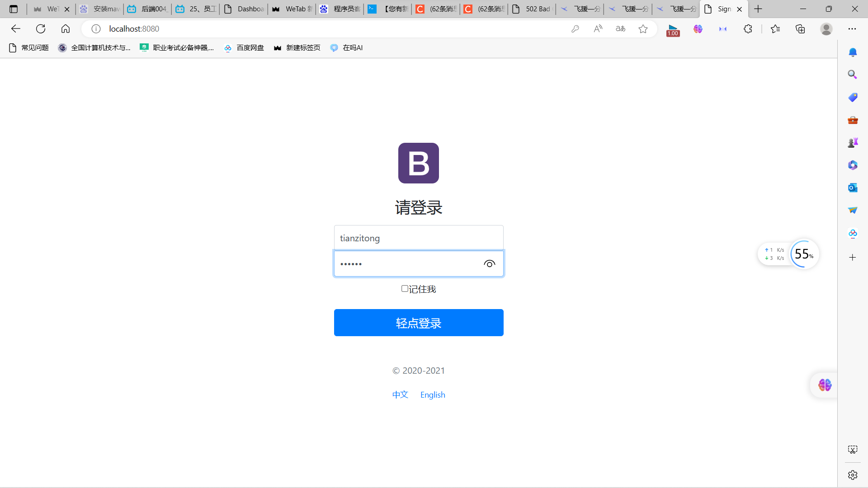This screenshot has height=488, width=868.
Task: Open bookmark 百度网盘
Action: (244, 48)
